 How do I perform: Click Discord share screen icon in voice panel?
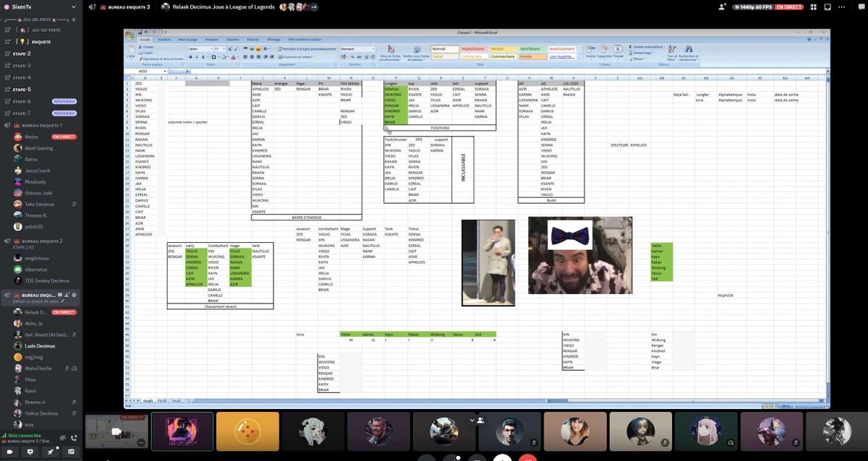(30, 452)
